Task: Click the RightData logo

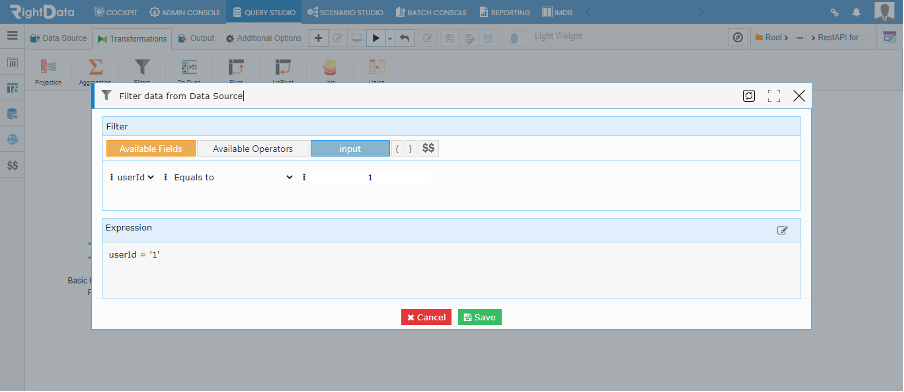Action: (x=42, y=12)
